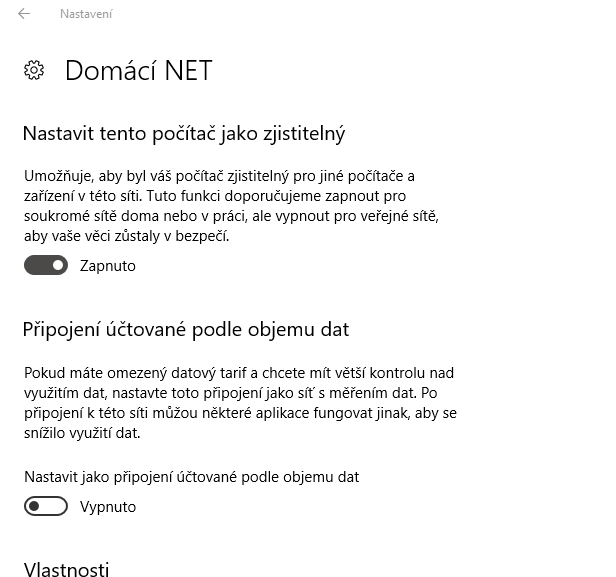This screenshot has width=616, height=577.
Task: Click the Nastavení window title
Action: click(86, 14)
